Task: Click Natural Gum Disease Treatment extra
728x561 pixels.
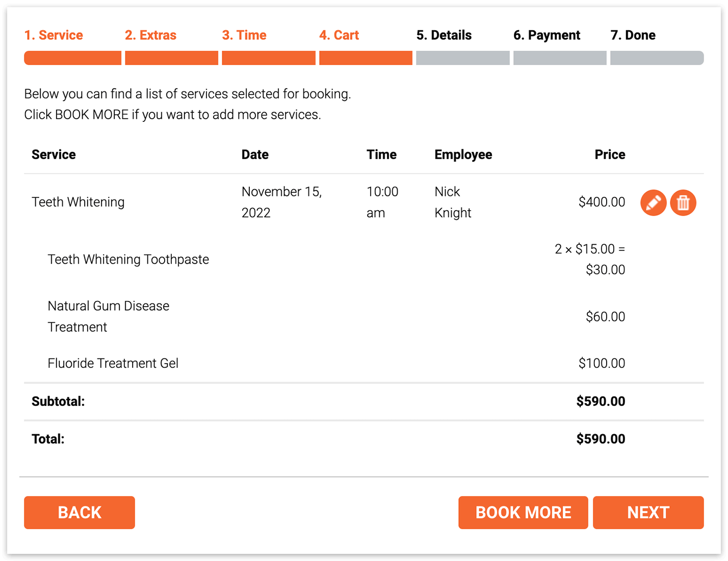Action: (108, 316)
